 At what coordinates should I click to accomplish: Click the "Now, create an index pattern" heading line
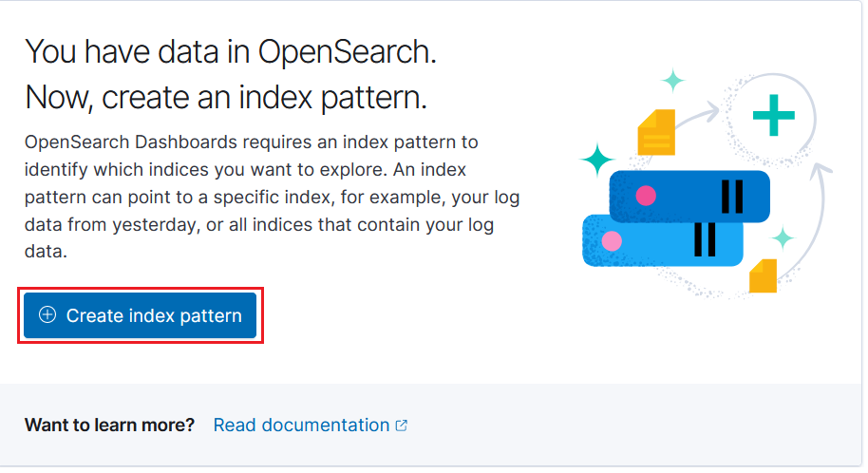(x=226, y=96)
